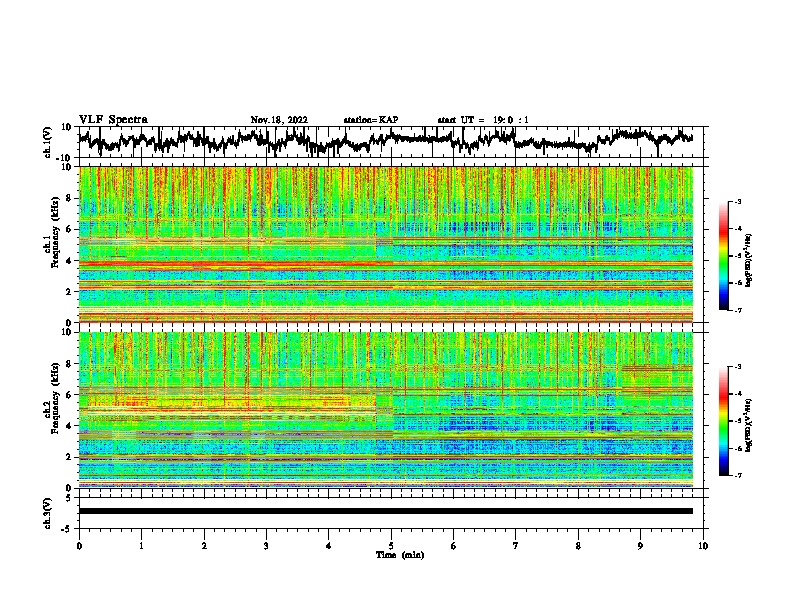Click the "ch.3(V)" axis label at bottom
Viewport: 792px width, 612px height.
pos(48,513)
